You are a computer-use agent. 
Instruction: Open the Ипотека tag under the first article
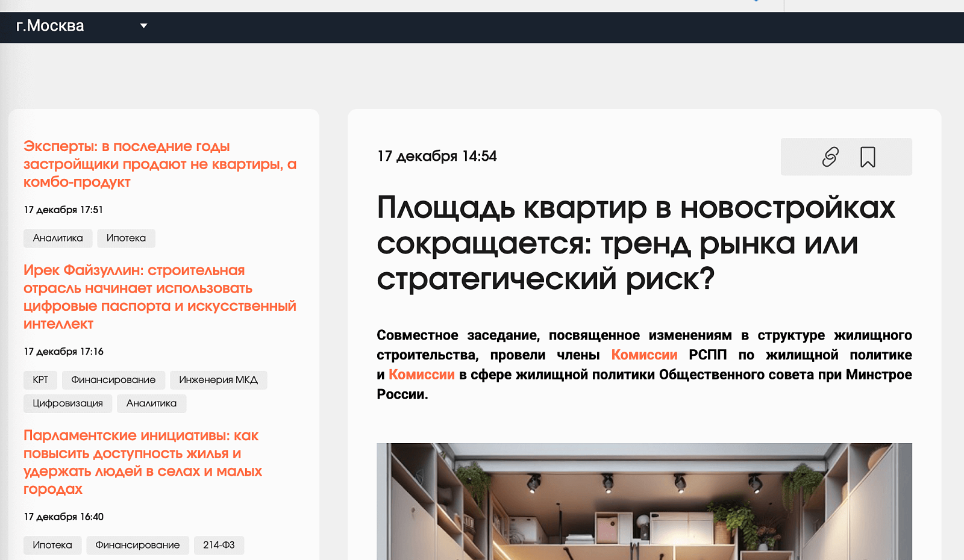click(126, 238)
